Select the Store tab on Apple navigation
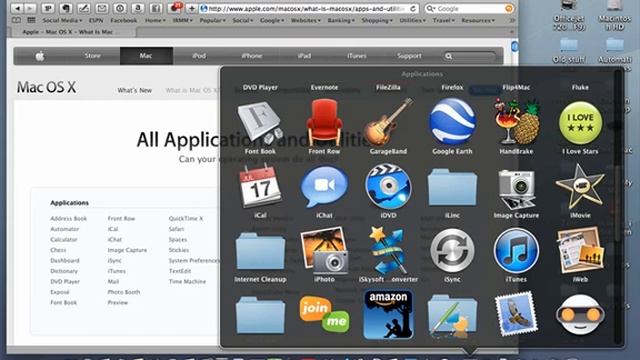 (x=93, y=56)
